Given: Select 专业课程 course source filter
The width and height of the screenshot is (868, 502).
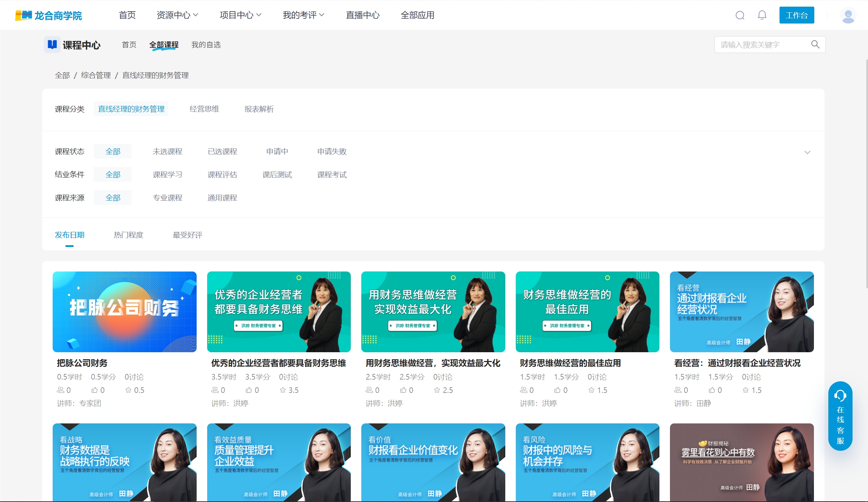Looking at the screenshot, I should point(167,198).
